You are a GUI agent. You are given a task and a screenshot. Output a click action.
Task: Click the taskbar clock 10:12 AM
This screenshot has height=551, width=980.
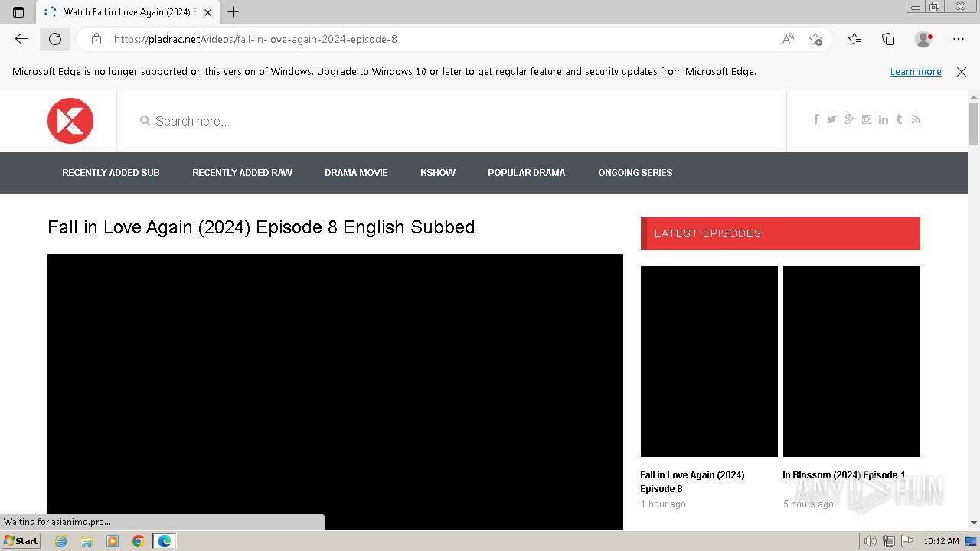pyautogui.click(x=941, y=541)
